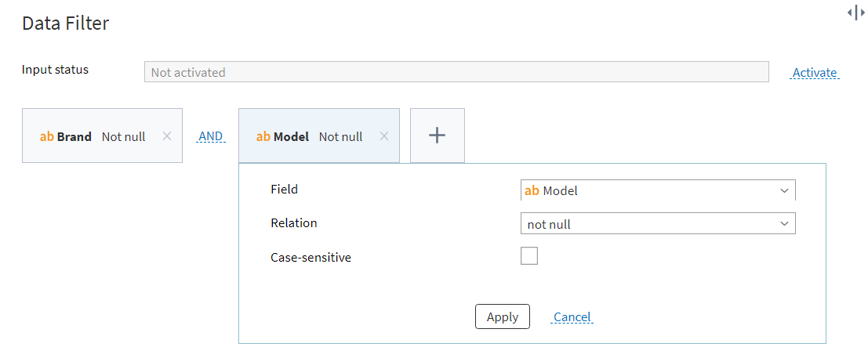This screenshot has height=358, width=868.
Task: Click the ab string icon on Brand tile
Action: pos(47,136)
